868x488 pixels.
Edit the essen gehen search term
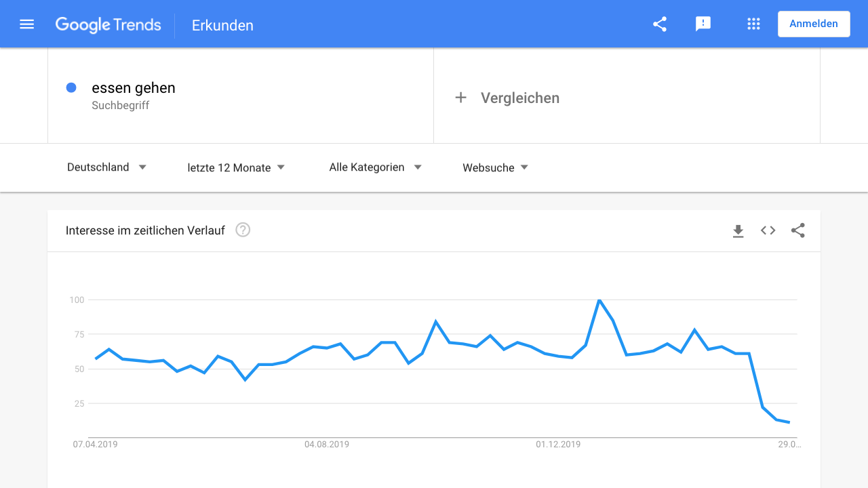tap(134, 88)
